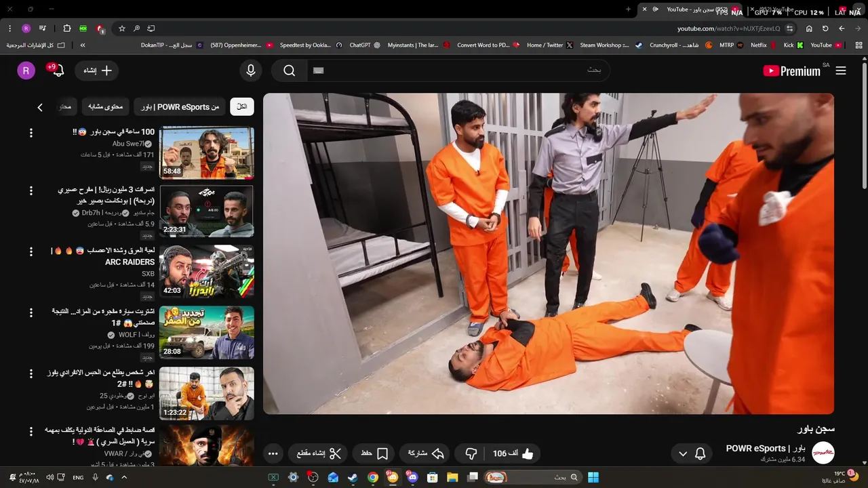Open the 2:23:31 Drb7h video thumbnail
The width and height of the screenshot is (868, 488).
207,211
